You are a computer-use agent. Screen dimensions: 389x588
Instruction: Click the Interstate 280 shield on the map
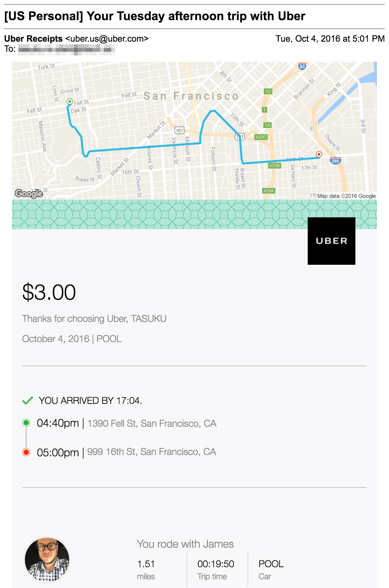pyautogui.click(x=335, y=161)
